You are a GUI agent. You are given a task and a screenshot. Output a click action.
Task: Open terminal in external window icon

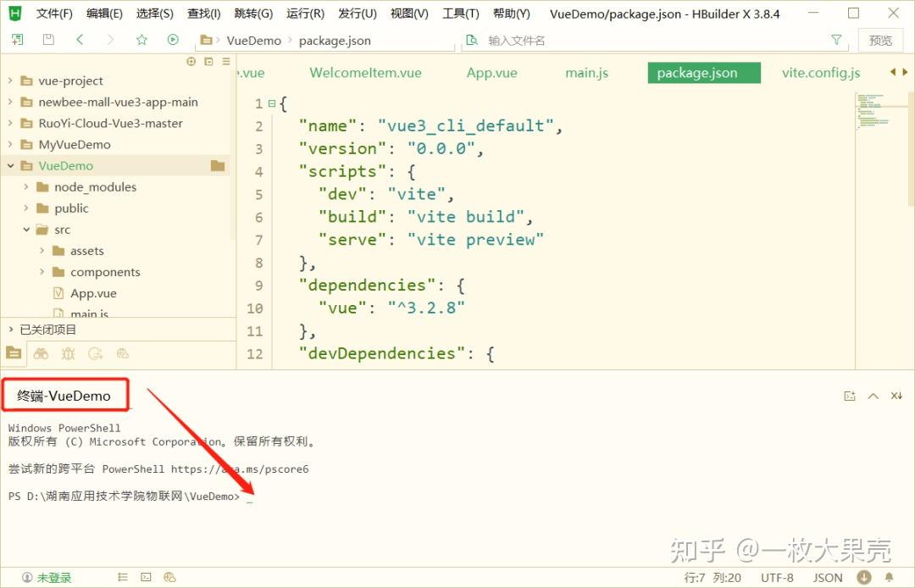(x=850, y=395)
